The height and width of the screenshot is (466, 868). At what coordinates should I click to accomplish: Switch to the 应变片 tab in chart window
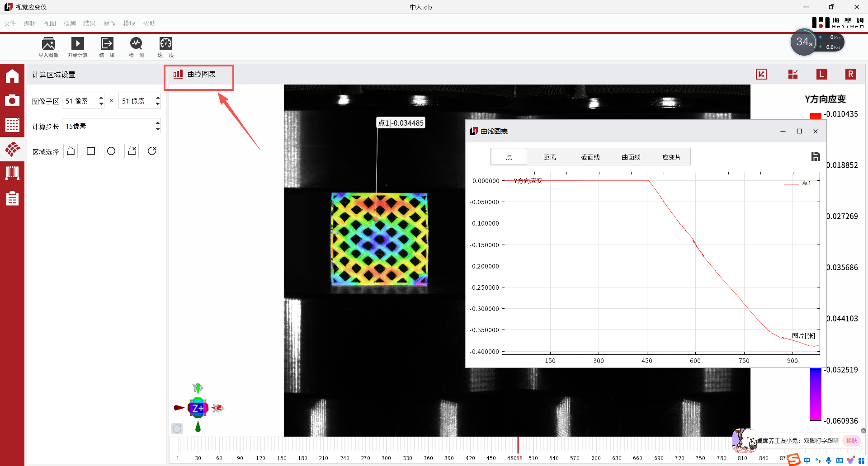672,156
